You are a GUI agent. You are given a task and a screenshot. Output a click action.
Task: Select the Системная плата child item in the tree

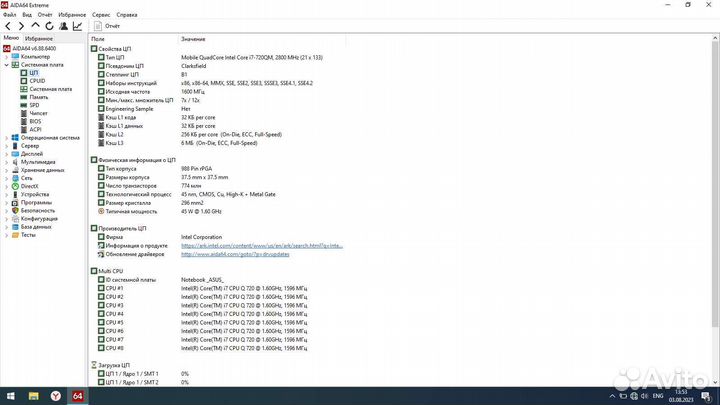[x=51, y=89]
